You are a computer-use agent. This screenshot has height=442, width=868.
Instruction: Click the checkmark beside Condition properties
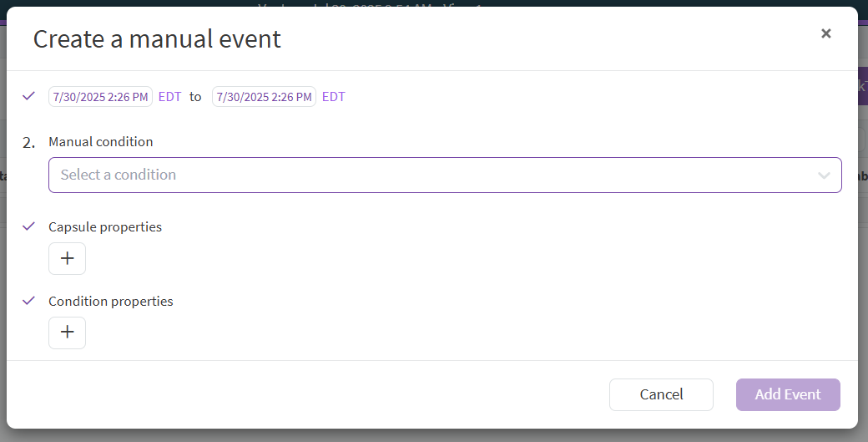click(28, 301)
